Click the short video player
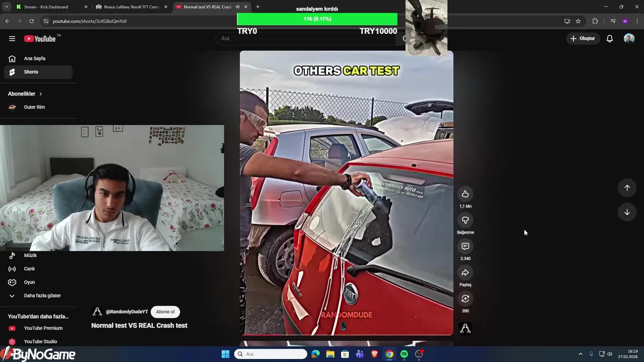This screenshot has width=644, height=362. tap(346, 193)
